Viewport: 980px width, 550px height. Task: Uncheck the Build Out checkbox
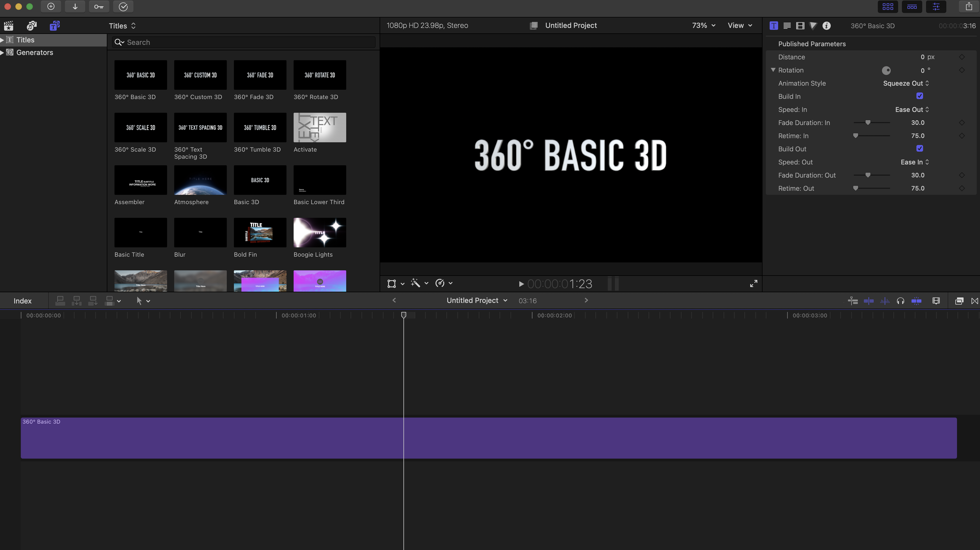(x=919, y=149)
